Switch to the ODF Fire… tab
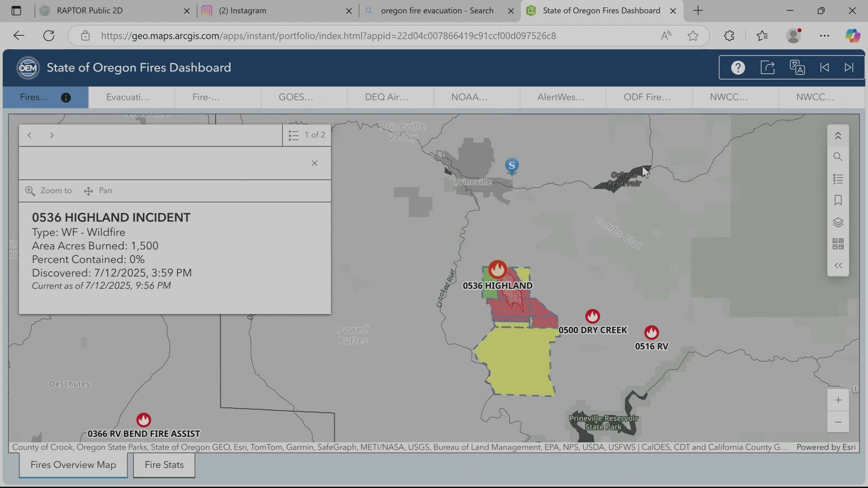 (x=649, y=97)
